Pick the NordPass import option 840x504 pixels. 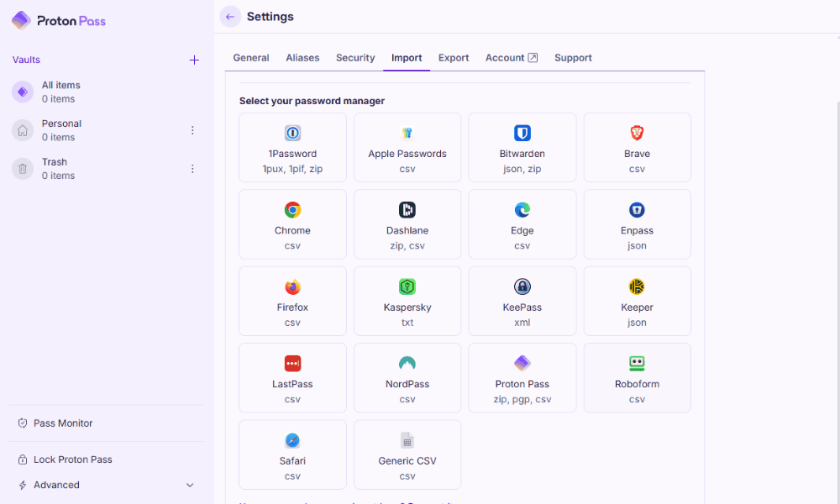click(x=407, y=378)
